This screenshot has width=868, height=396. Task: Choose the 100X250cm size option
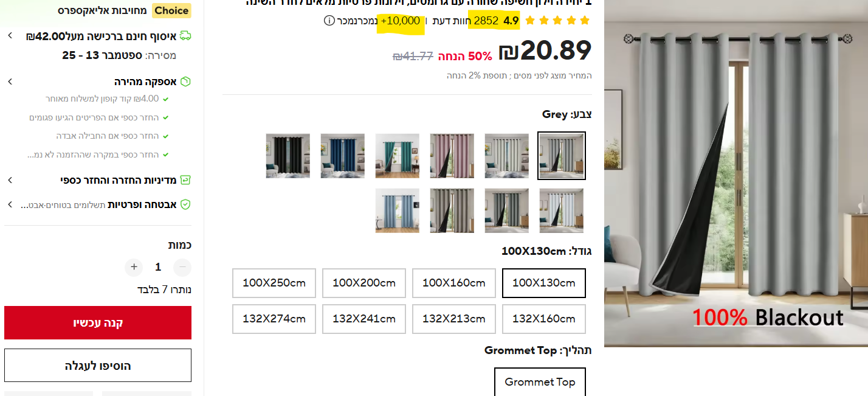[x=274, y=283]
